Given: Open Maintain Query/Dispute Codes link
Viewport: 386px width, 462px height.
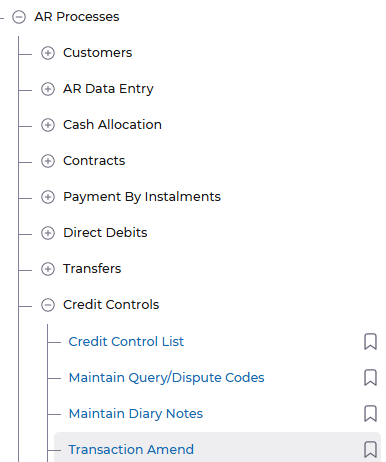Looking at the screenshot, I should click(x=166, y=378).
